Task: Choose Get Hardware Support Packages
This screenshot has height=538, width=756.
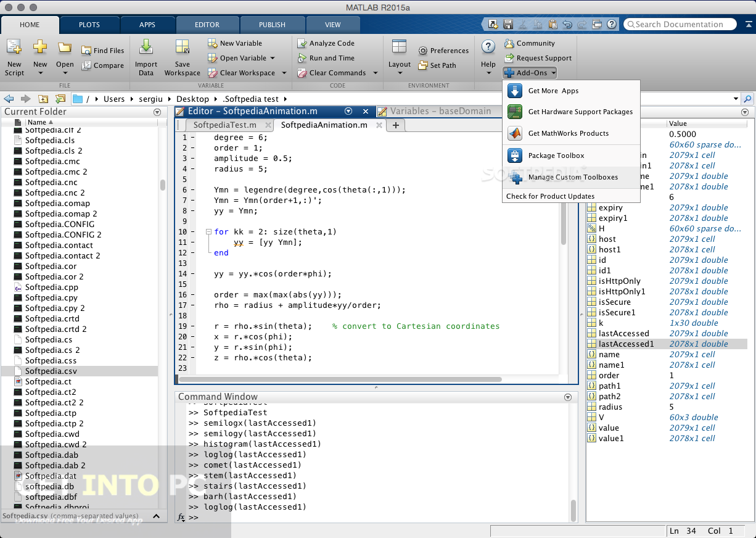Action: [580, 112]
